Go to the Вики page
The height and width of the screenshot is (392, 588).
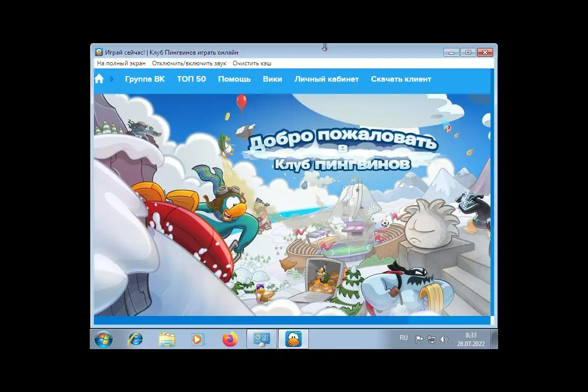[x=272, y=79]
